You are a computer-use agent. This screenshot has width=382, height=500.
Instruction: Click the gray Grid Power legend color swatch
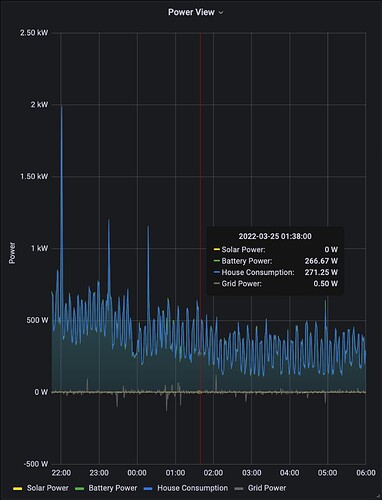pyautogui.click(x=239, y=489)
